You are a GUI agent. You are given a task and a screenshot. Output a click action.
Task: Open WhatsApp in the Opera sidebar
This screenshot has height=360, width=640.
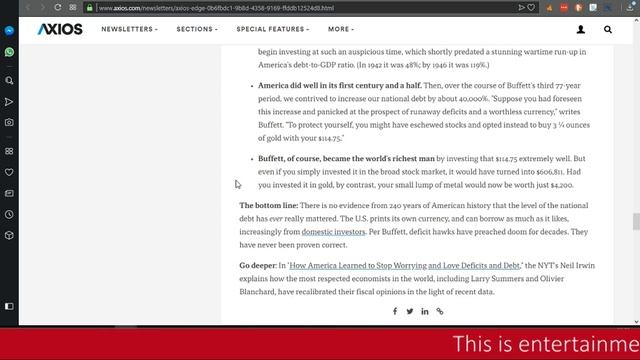[9, 52]
